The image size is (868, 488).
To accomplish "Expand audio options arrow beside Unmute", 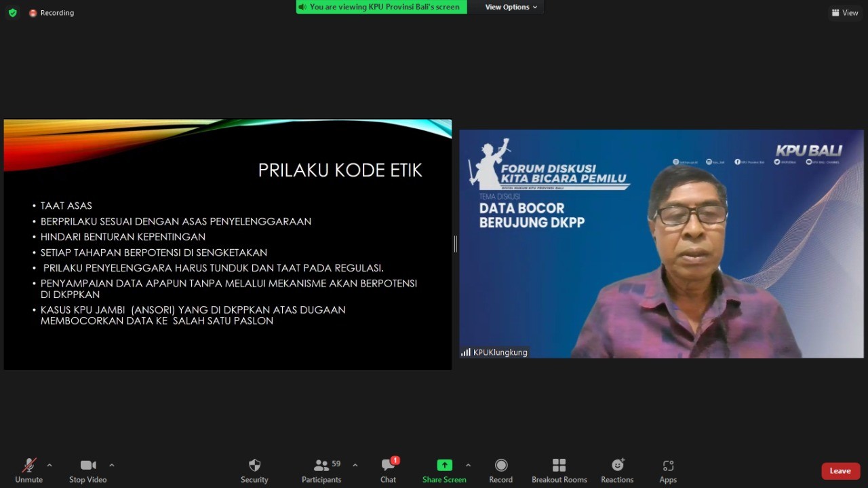I will (50, 465).
